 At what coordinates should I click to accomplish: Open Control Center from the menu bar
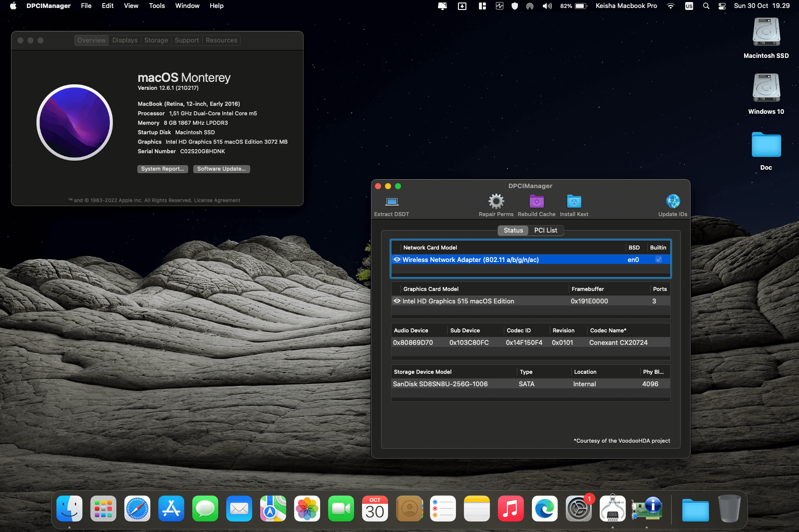pos(722,6)
